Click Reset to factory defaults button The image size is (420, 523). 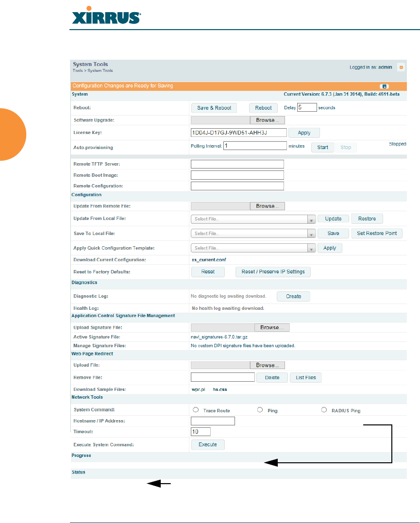coord(208,272)
